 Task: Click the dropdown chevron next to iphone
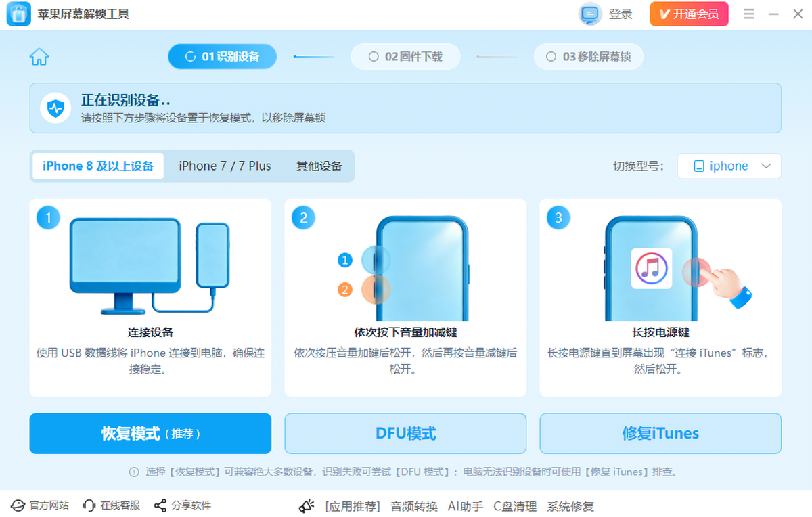[x=766, y=166]
